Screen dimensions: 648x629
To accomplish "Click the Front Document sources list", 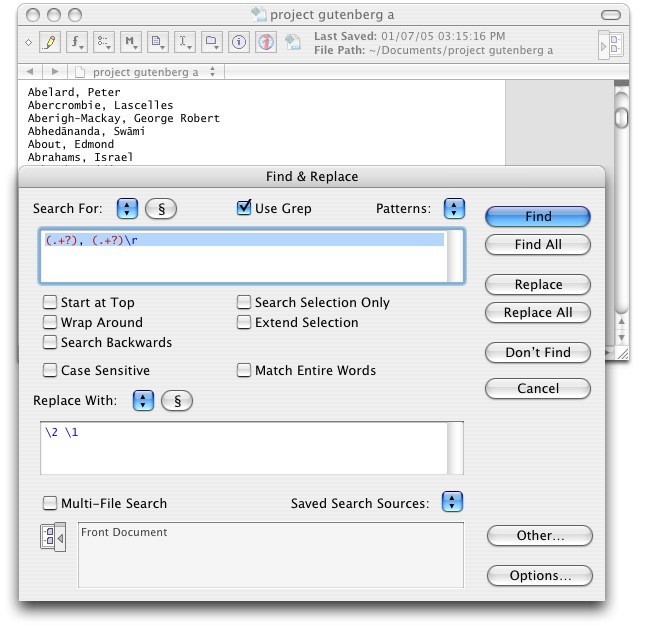I will 271,555.
